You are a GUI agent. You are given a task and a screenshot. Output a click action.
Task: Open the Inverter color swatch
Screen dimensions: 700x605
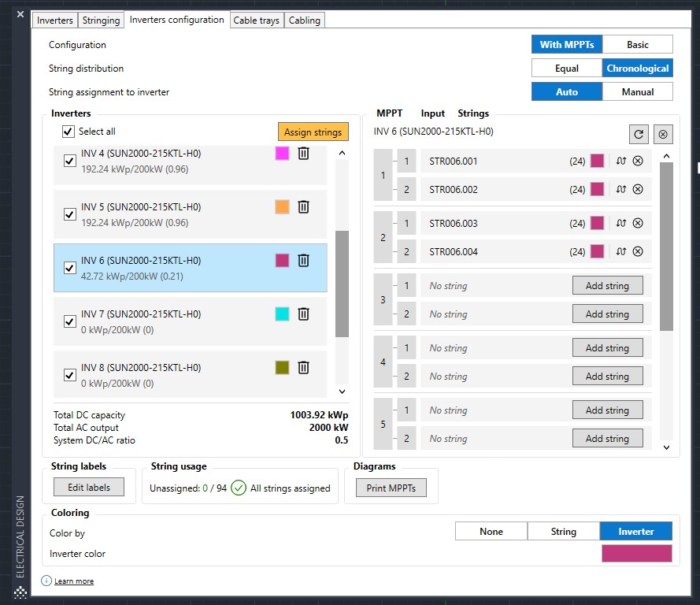pyautogui.click(x=636, y=554)
